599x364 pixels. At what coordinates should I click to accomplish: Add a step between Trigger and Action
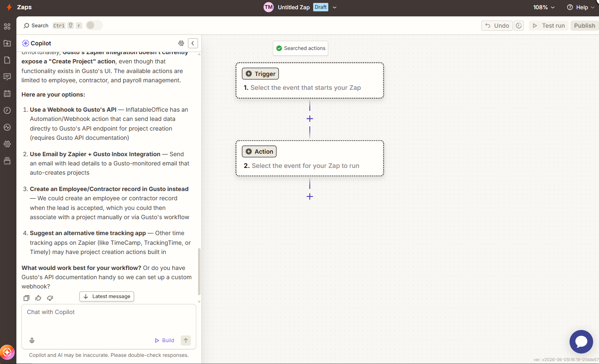pos(310,119)
